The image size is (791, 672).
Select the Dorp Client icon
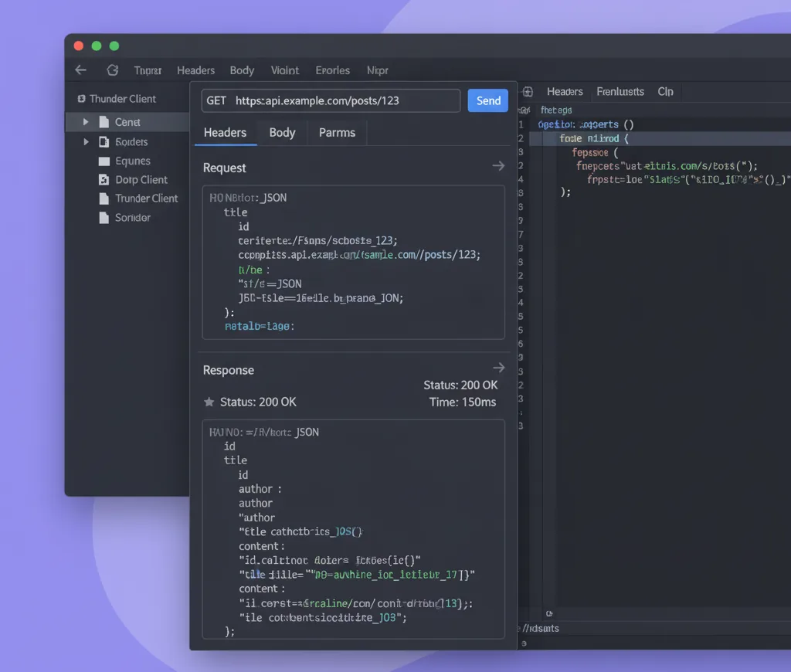(104, 180)
